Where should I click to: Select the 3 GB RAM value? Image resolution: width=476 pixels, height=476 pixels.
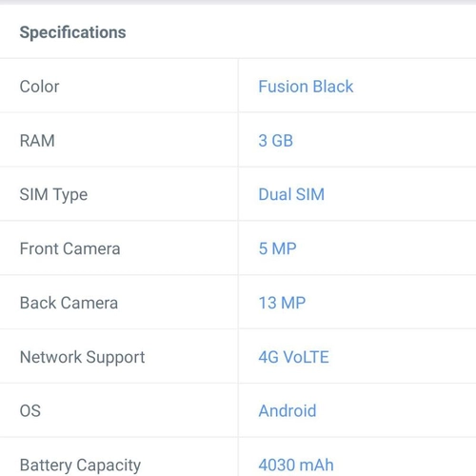(275, 140)
